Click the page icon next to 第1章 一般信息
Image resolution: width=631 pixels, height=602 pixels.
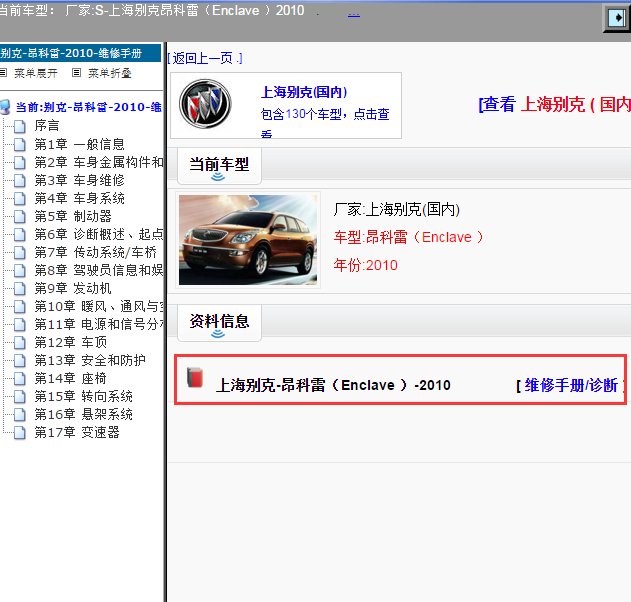[x=20, y=144]
